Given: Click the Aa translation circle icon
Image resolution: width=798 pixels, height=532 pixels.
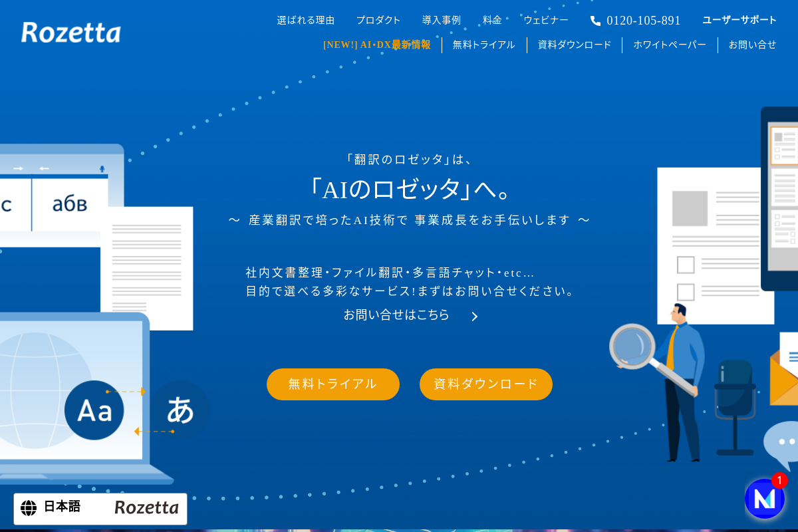Looking at the screenshot, I should [94, 410].
